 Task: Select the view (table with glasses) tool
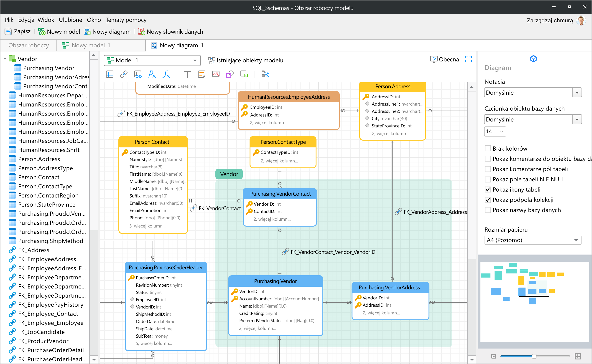point(138,74)
